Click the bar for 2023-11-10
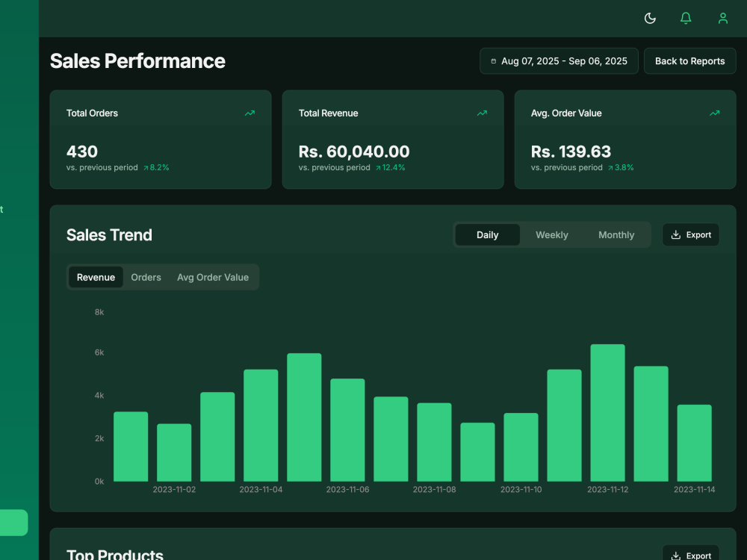 click(521, 447)
